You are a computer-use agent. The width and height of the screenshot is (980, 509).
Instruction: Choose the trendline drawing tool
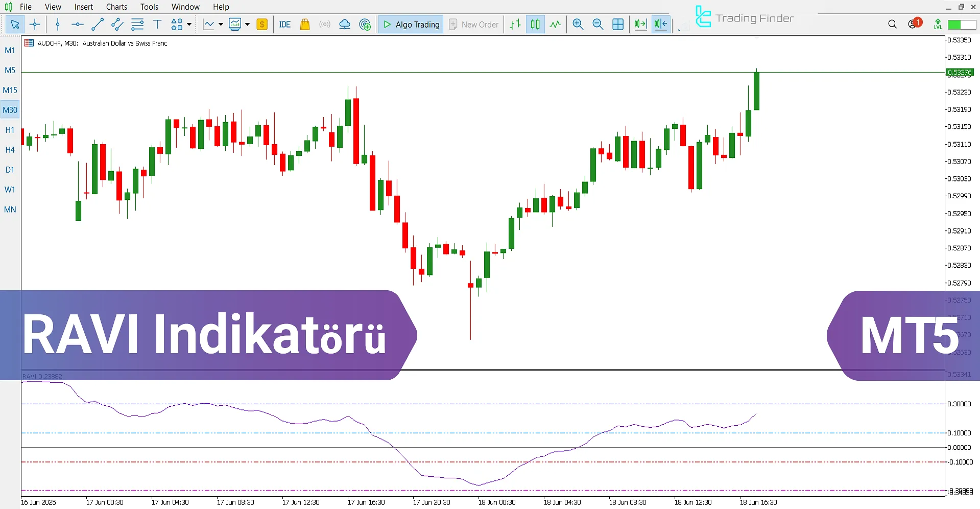[97, 25]
